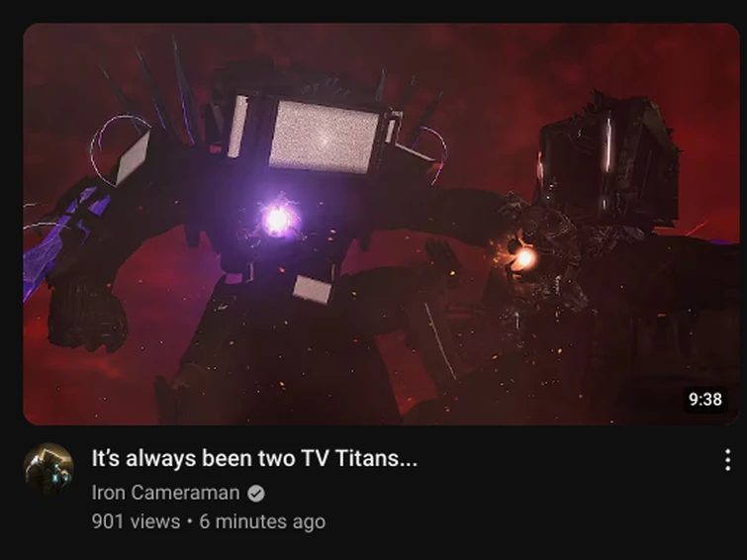Image resolution: width=747 pixels, height=560 pixels.
Task: Visit the Iron Cameraman channel name link
Action: [165, 493]
